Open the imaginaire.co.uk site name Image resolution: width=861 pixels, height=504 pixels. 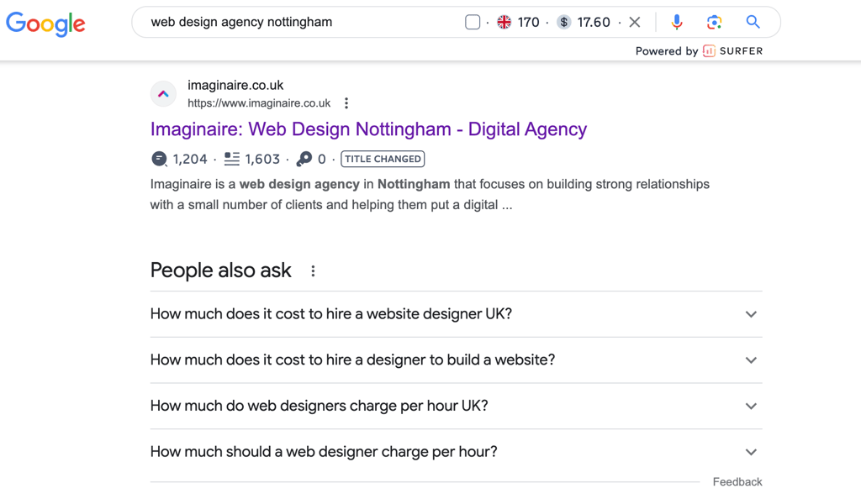[x=235, y=85]
